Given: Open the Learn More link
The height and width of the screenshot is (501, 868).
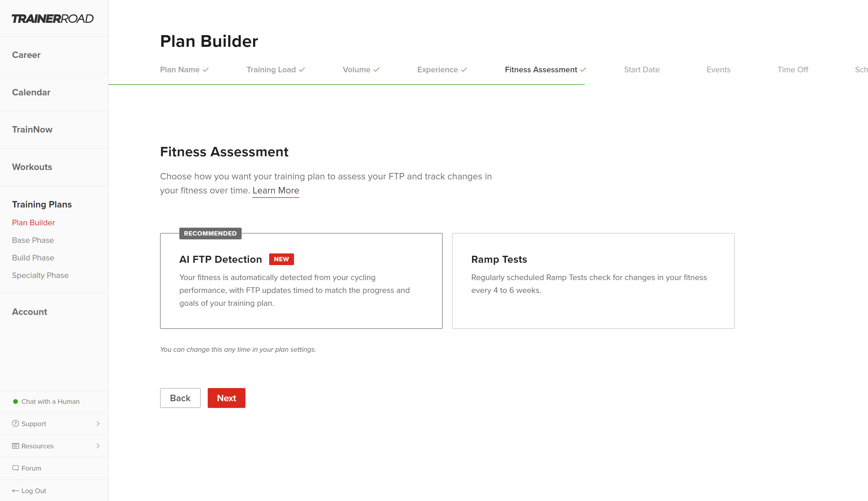Looking at the screenshot, I should coord(276,190).
